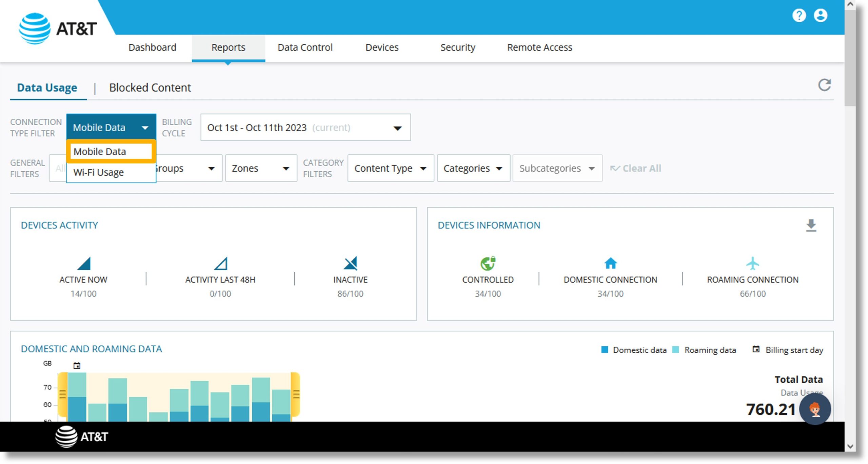Image resolution: width=868 pixels, height=464 pixels.
Task: Click the Active Now 14/100 count
Action: click(83, 294)
